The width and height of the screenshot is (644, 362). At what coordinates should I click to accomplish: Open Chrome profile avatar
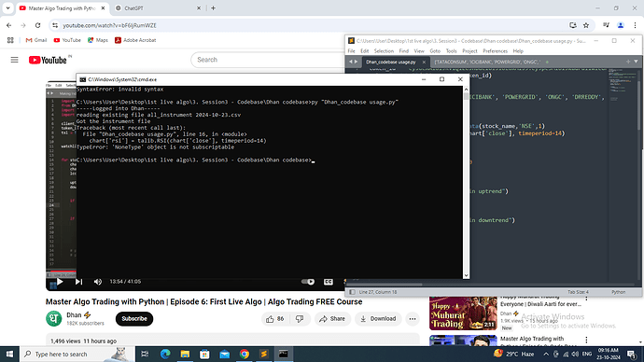[621, 25]
